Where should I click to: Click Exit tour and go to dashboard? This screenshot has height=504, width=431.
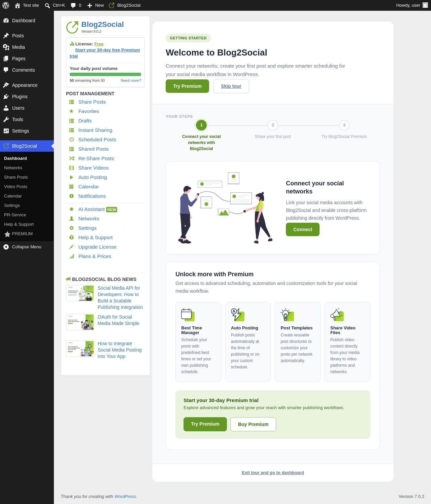click(x=273, y=473)
